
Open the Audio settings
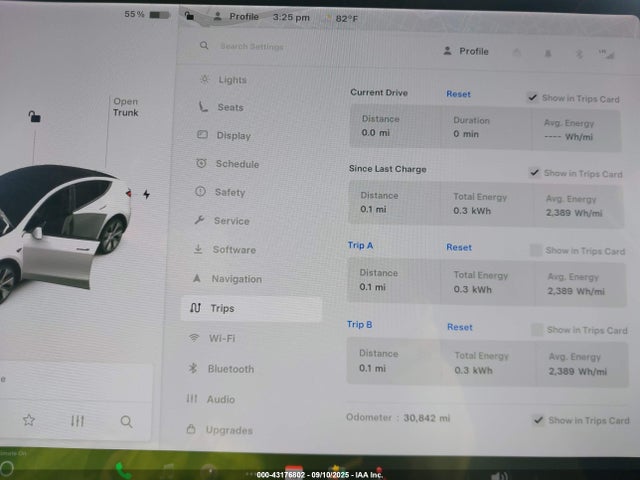[210, 399]
